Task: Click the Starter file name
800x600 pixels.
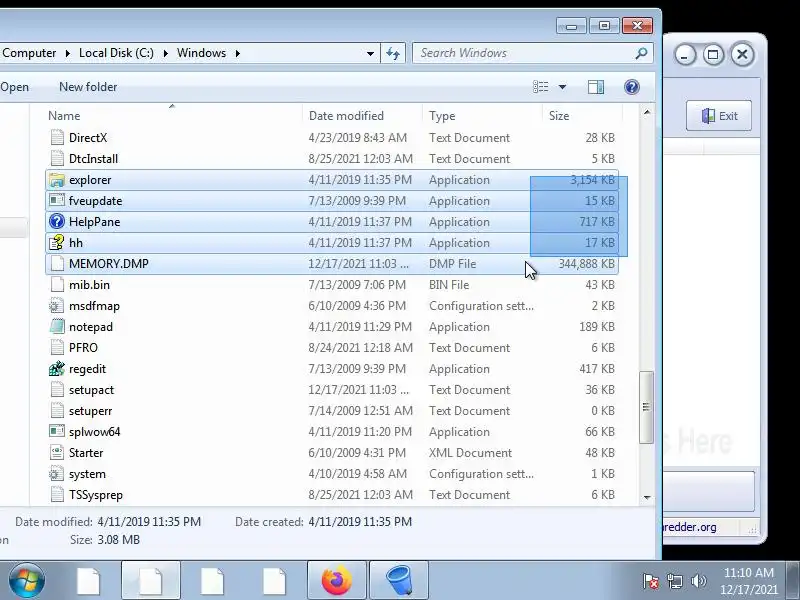Action: pos(86,453)
